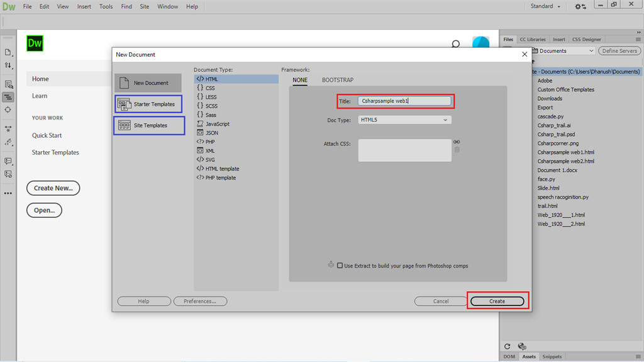Click into the Title input field
The height and width of the screenshot is (362, 644).
(404, 101)
